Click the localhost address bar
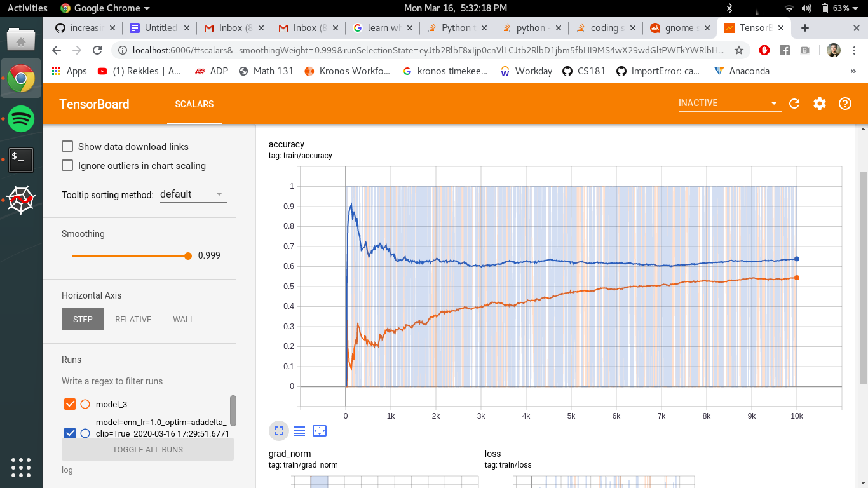Viewport: 868px width, 488px height. coord(428,50)
